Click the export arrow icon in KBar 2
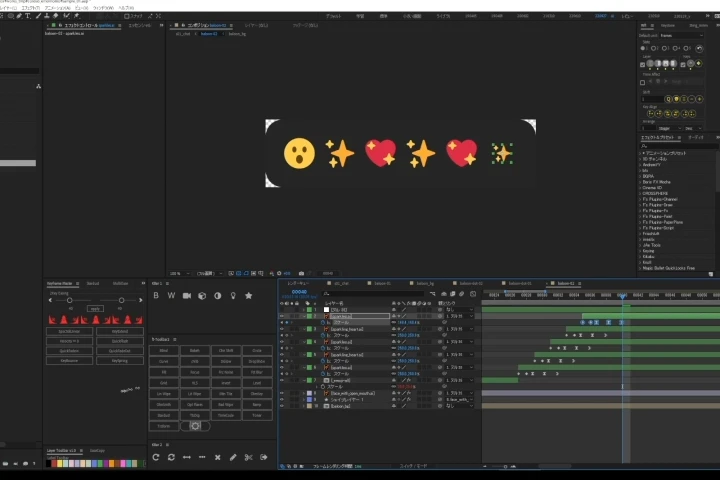The width and height of the screenshot is (720, 480). (x=264, y=457)
